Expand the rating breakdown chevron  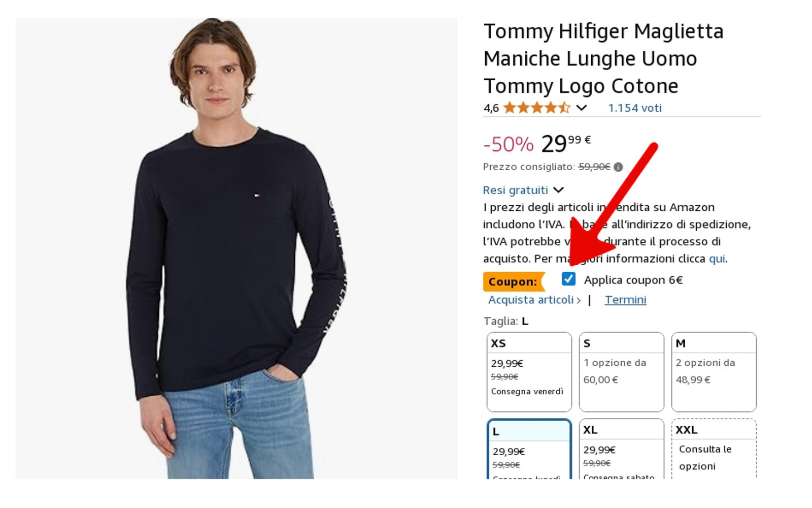[x=582, y=108]
